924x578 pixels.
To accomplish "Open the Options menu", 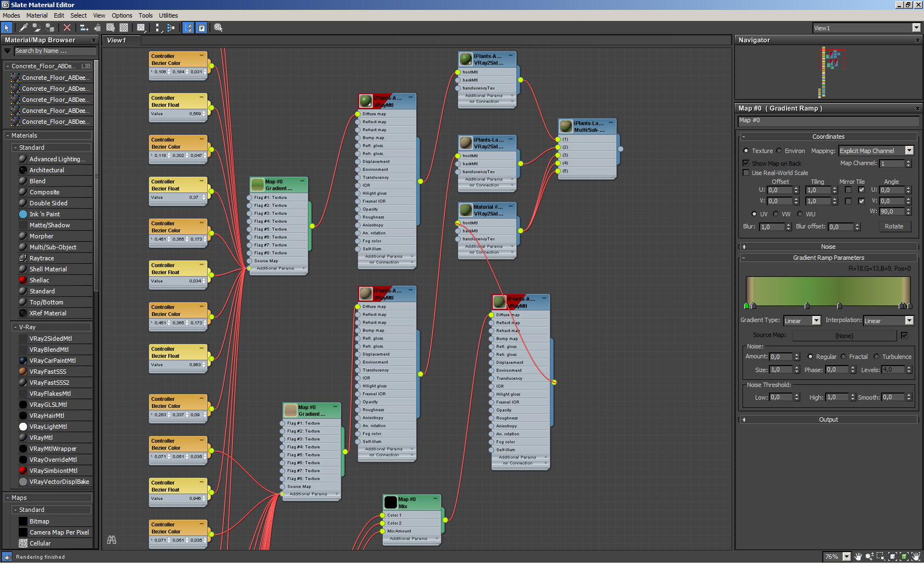I will tap(122, 15).
